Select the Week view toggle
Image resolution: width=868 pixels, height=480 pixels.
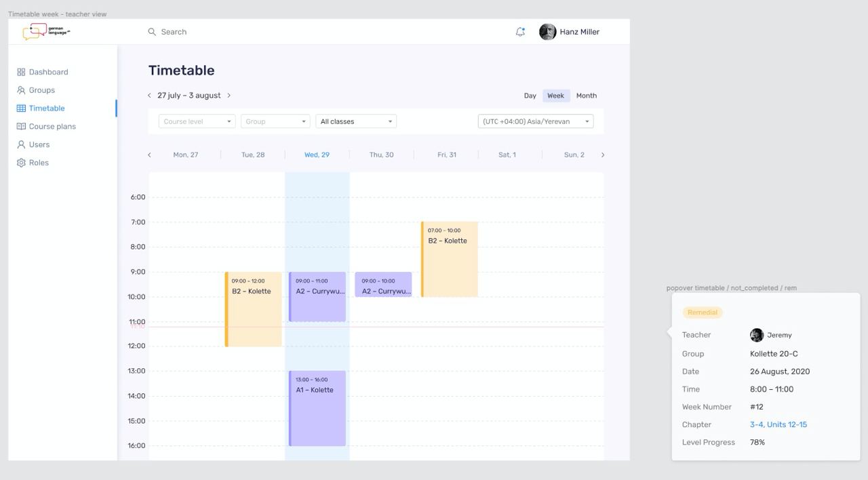555,96
